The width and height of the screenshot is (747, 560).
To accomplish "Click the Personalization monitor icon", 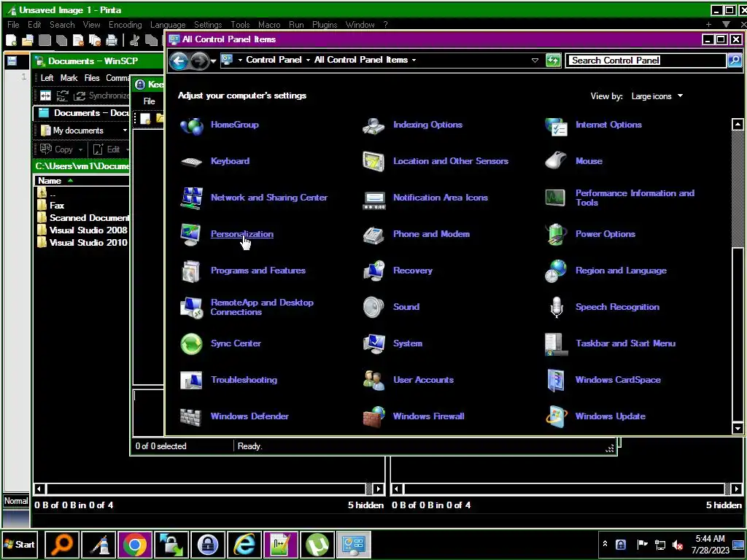I will point(192,234).
